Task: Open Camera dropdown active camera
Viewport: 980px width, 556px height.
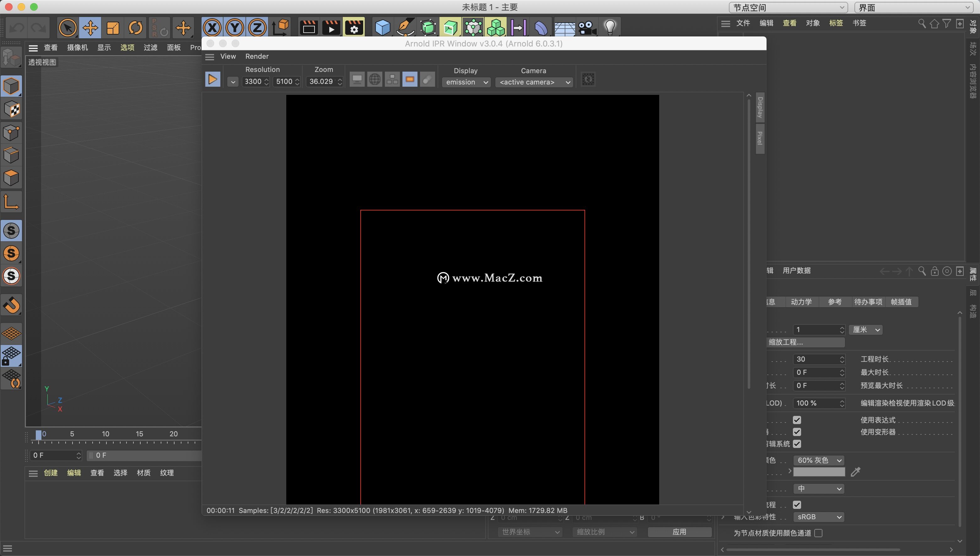Action: point(534,82)
